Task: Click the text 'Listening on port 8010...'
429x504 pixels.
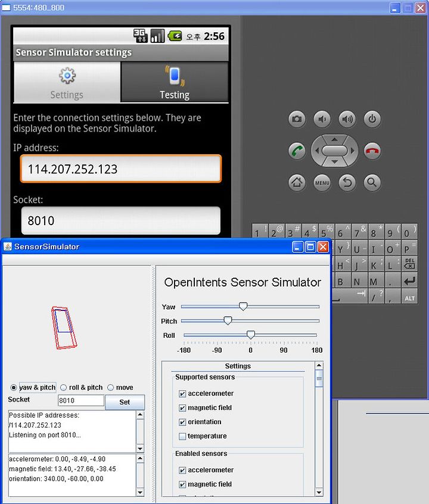Action: (45, 435)
